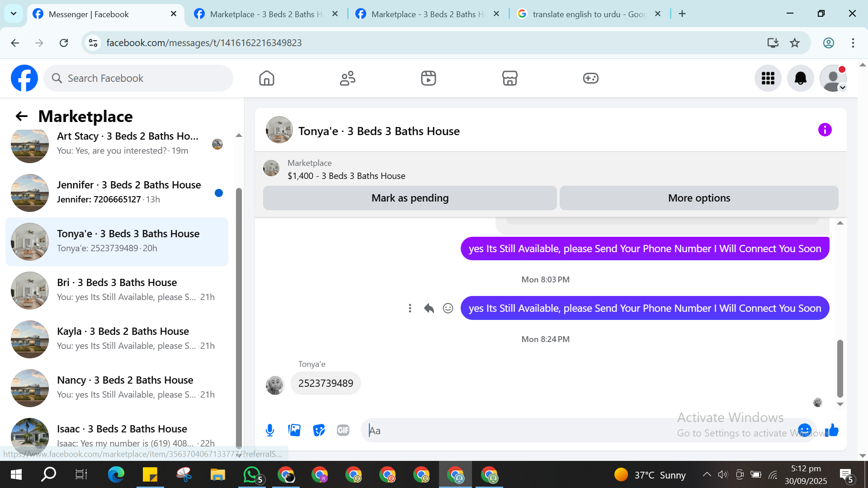Record a voice clip with the microphone
The height and width of the screenshot is (488, 868).
(x=270, y=430)
